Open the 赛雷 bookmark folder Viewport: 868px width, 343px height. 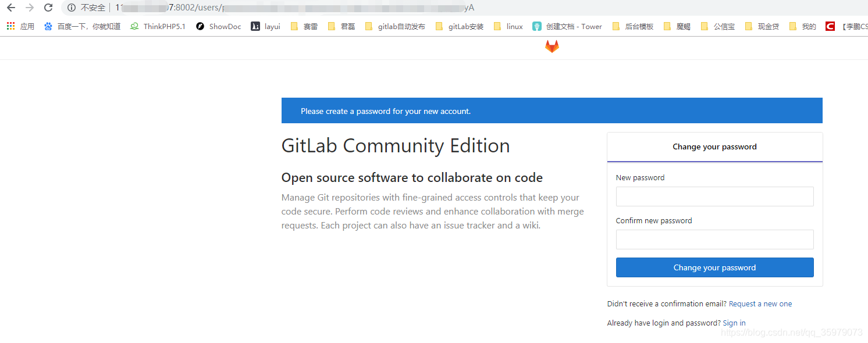point(304,26)
